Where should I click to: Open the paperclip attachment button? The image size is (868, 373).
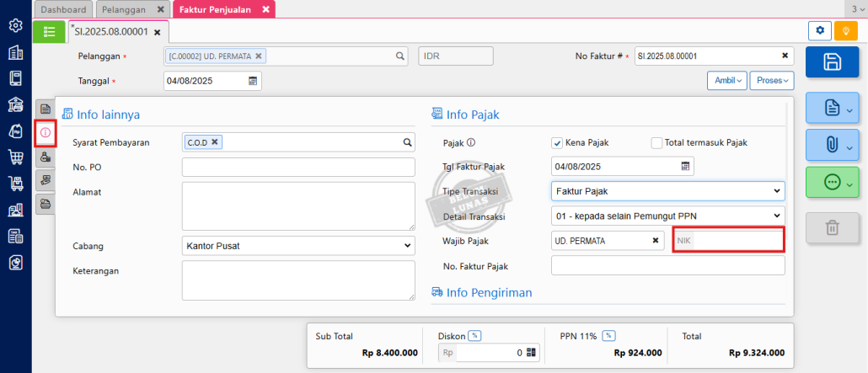(832, 144)
